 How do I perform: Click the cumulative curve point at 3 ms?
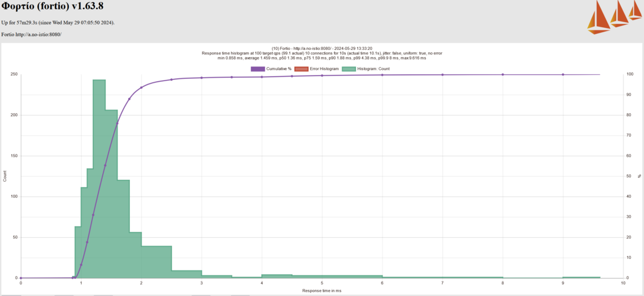click(x=202, y=78)
